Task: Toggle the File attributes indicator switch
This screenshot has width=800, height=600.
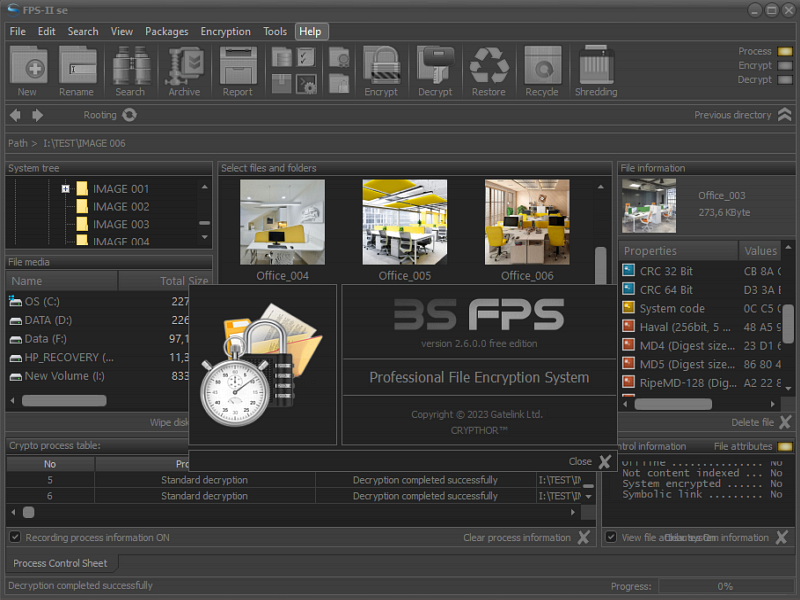Action: [x=785, y=447]
